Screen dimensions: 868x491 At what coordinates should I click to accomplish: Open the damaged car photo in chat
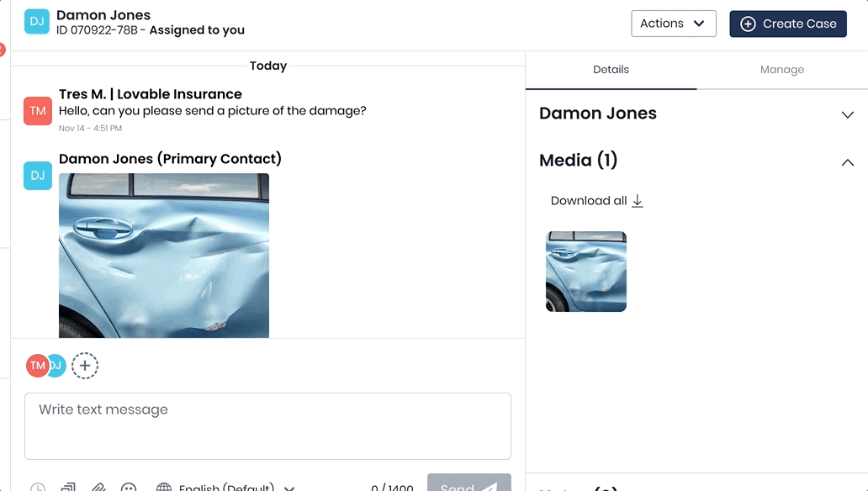164,256
